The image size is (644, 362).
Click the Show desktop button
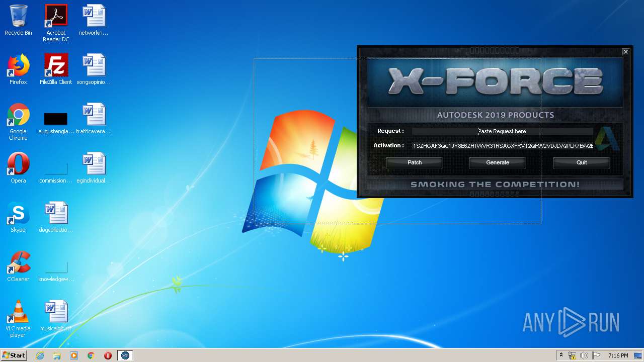click(x=639, y=355)
